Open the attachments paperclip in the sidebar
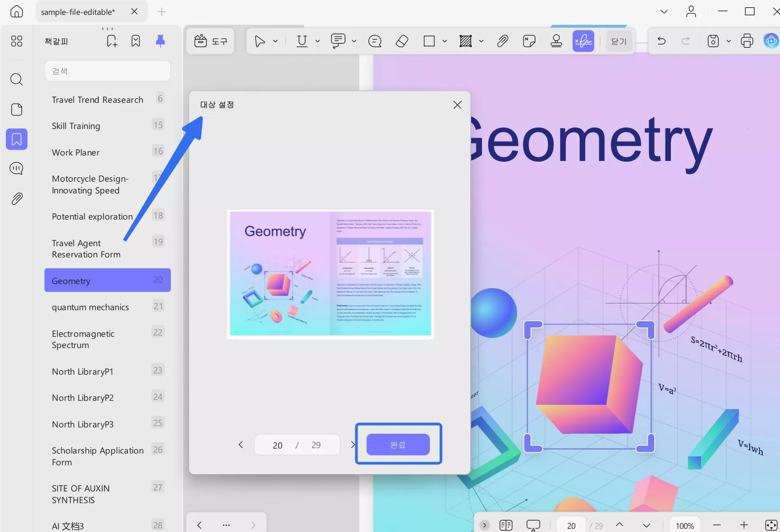Viewport: 780px width, 532px height. (17, 198)
